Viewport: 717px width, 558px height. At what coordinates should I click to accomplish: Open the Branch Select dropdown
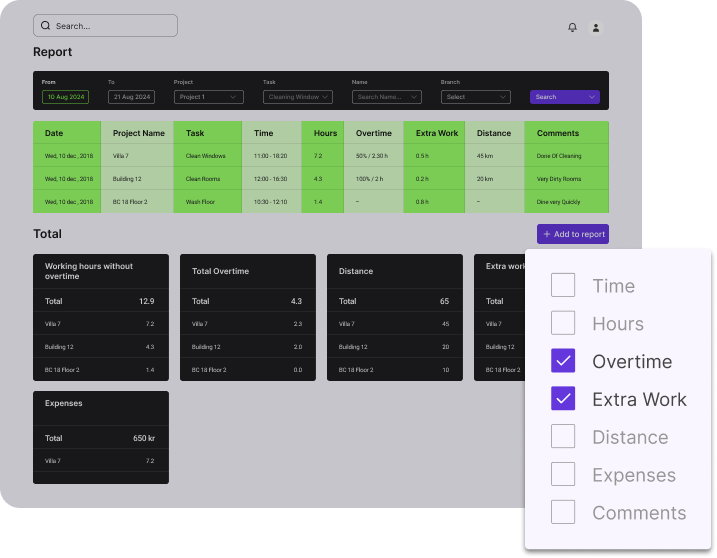click(x=476, y=97)
